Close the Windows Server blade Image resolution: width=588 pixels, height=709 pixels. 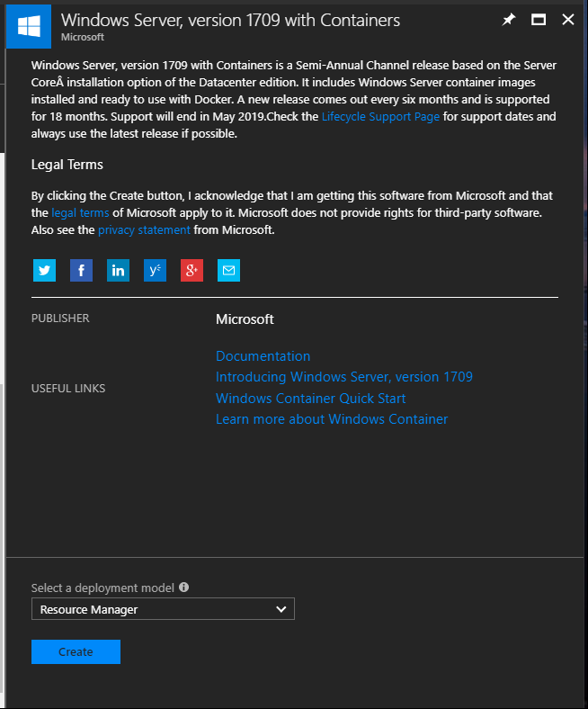tap(568, 20)
